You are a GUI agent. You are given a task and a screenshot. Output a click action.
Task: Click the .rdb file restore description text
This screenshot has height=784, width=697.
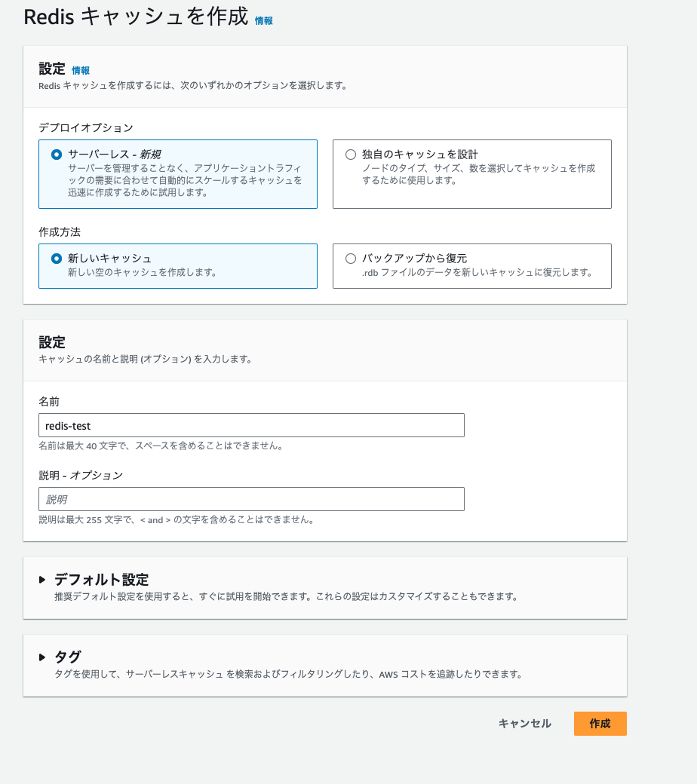[x=476, y=272]
